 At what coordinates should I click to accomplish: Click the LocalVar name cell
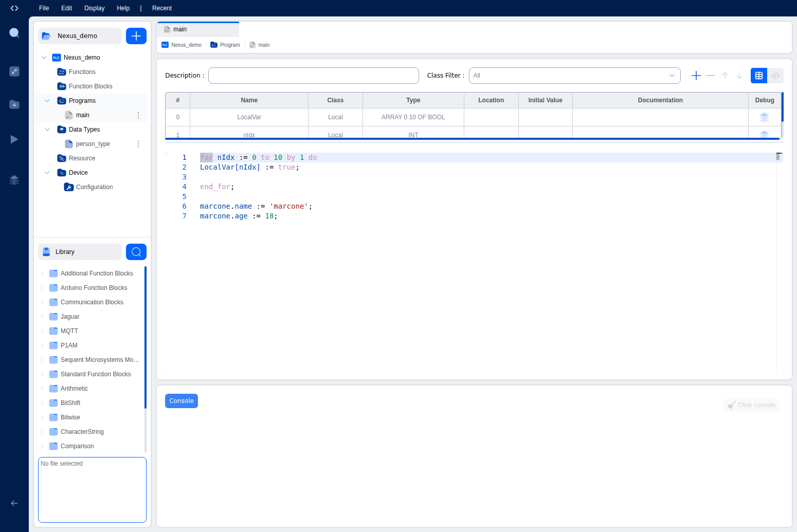point(249,117)
